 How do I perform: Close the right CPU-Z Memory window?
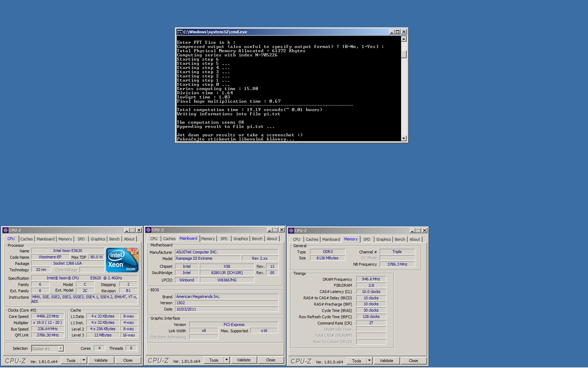click(425, 231)
